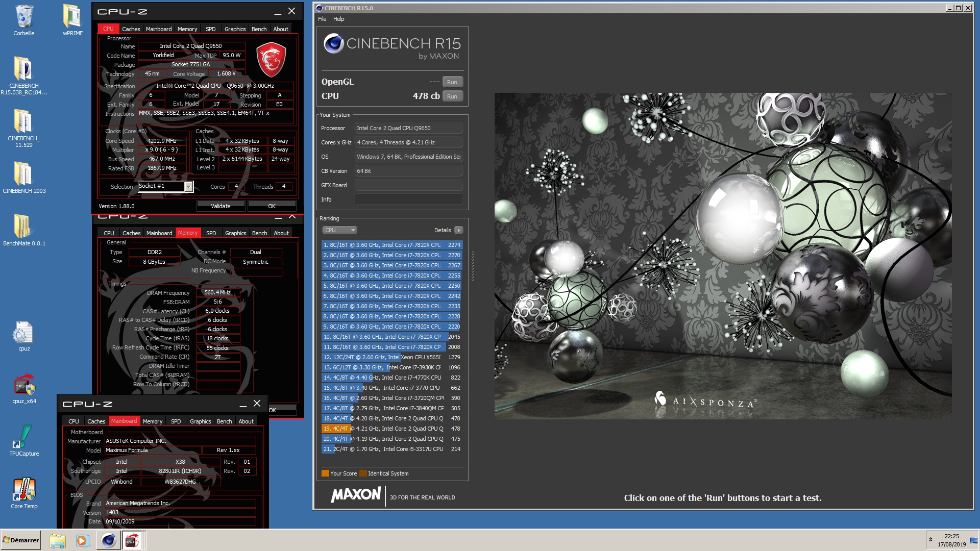Click the Validate button in CPU-Z
This screenshot has width=980, height=551.
click(x=220, y=206)
